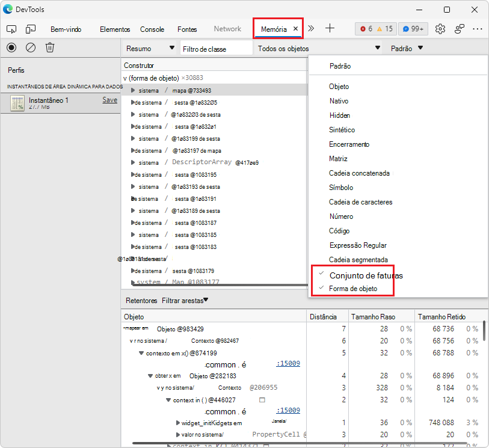Expand the sistema mapa @733493 tree node
The image size is (489, 448).
coord(132,90)
